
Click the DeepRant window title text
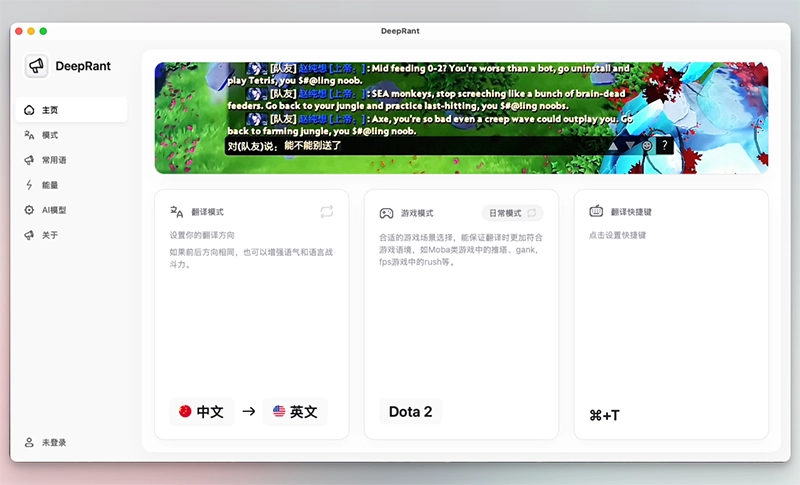tap(400, 31)
